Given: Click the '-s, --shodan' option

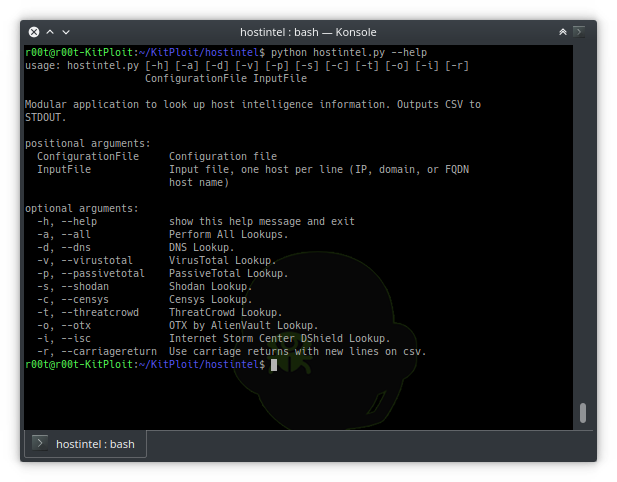Looking at the screenshot, I should 73,286.
